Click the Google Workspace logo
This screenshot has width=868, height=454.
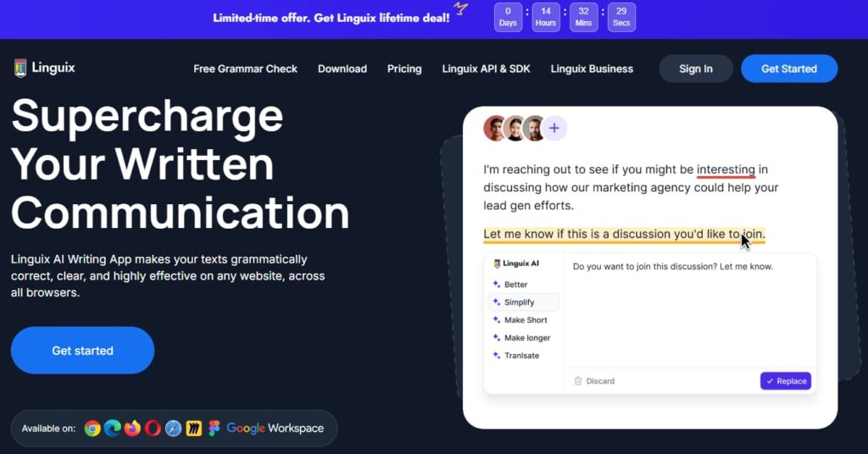tap(275, 429)
